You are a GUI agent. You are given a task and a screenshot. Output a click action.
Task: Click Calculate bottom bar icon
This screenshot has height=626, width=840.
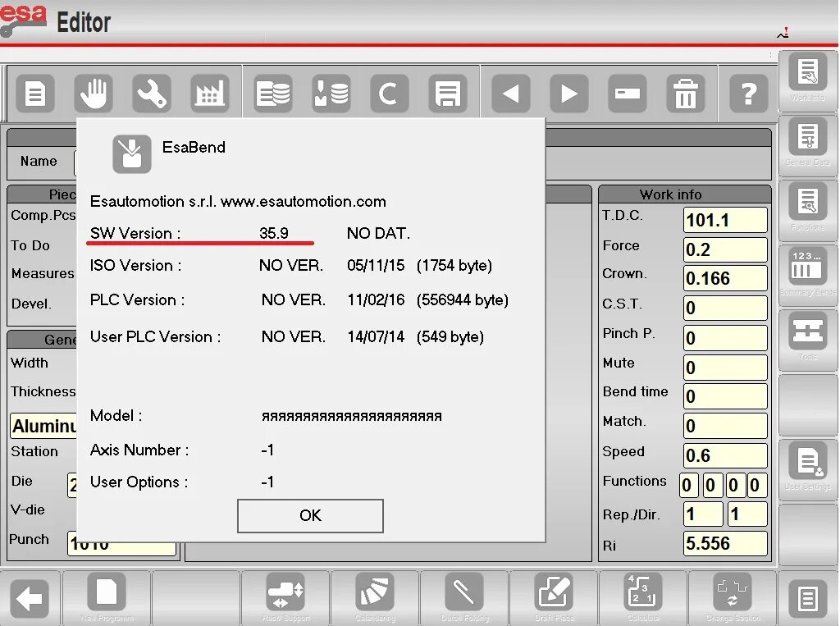coord(643,597)
